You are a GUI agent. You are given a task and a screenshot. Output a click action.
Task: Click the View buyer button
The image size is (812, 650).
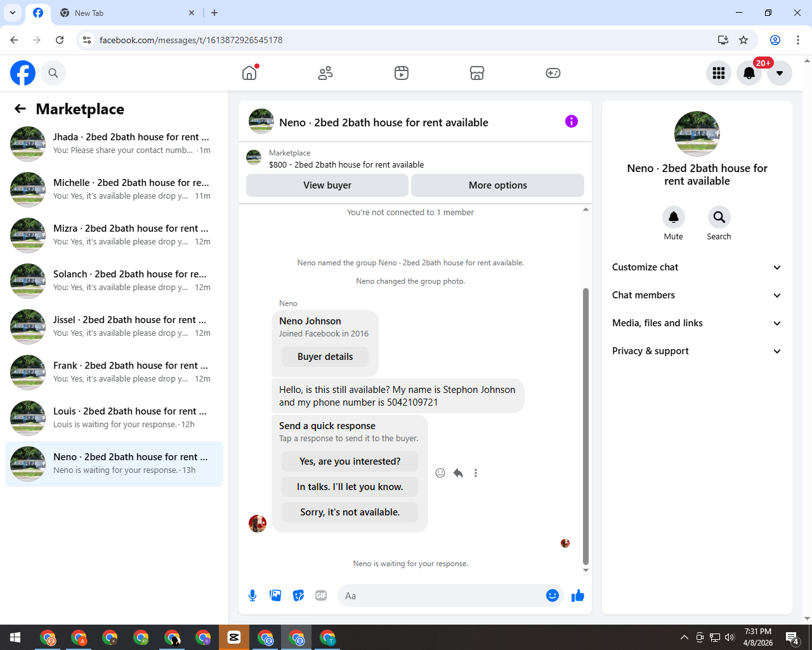327,185
